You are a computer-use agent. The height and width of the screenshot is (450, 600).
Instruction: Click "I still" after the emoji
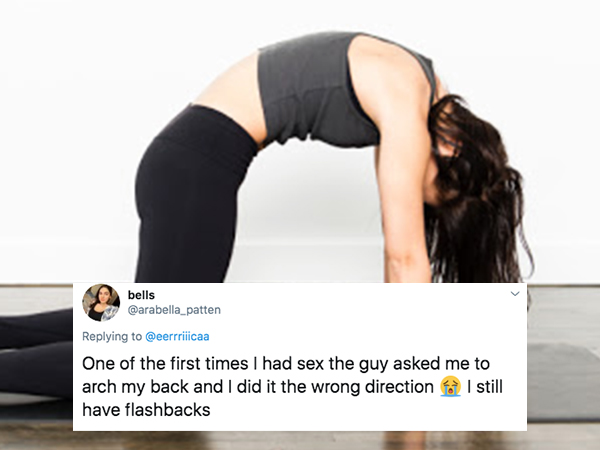pos(484,386)
